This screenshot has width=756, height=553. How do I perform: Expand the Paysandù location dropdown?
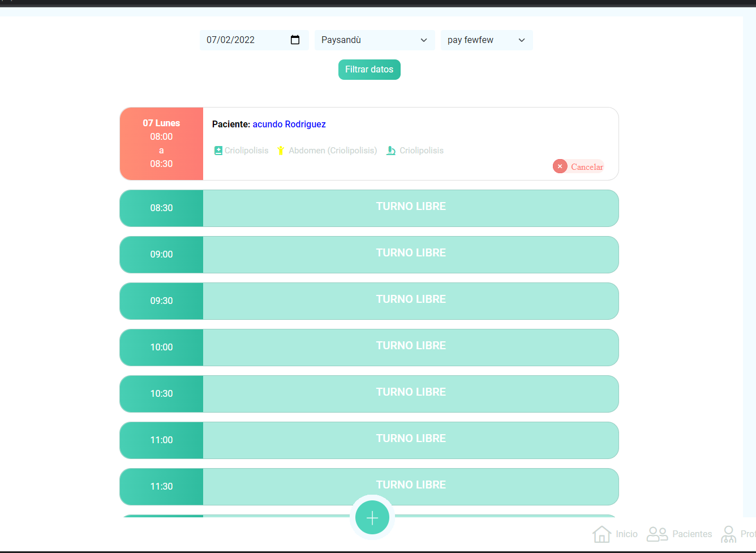375,40
